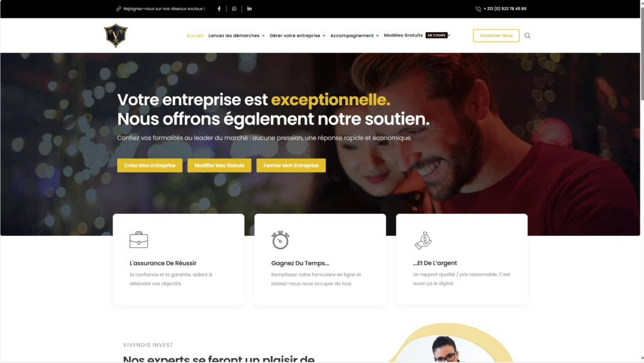Open the LinkedIn icon in top bar
The image size is (644, 363).
tap(249, 9)
